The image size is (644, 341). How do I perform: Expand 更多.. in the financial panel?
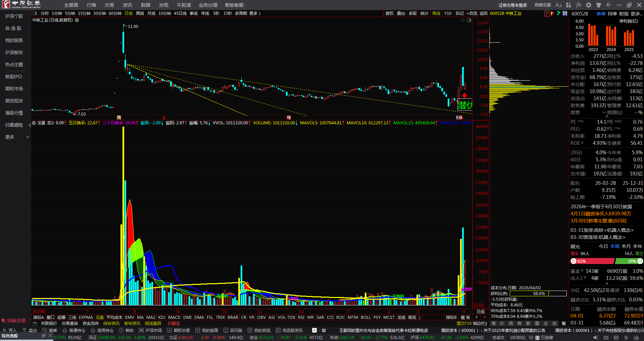636,14
